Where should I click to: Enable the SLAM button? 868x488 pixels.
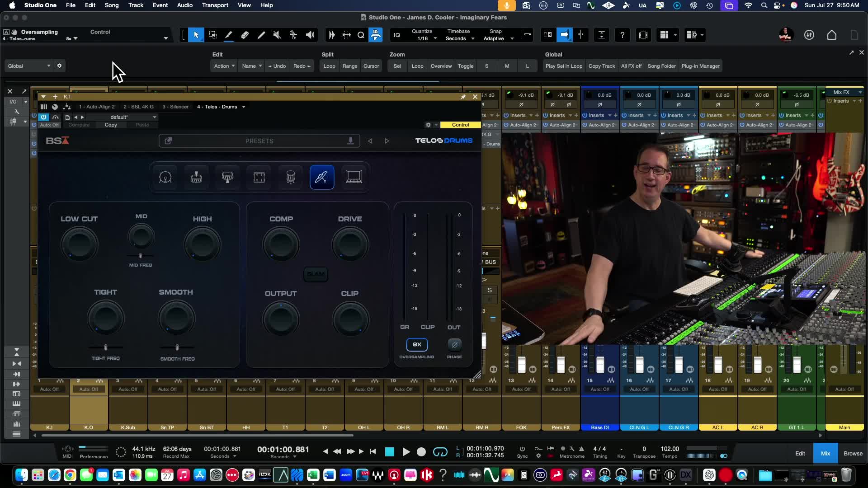click(x=316, y=274)
